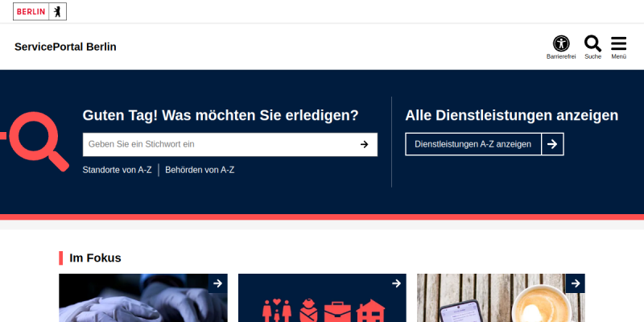Go to ServicePortal Berlin home title
This screenshot has height=322, width=644.
point(65,47)
